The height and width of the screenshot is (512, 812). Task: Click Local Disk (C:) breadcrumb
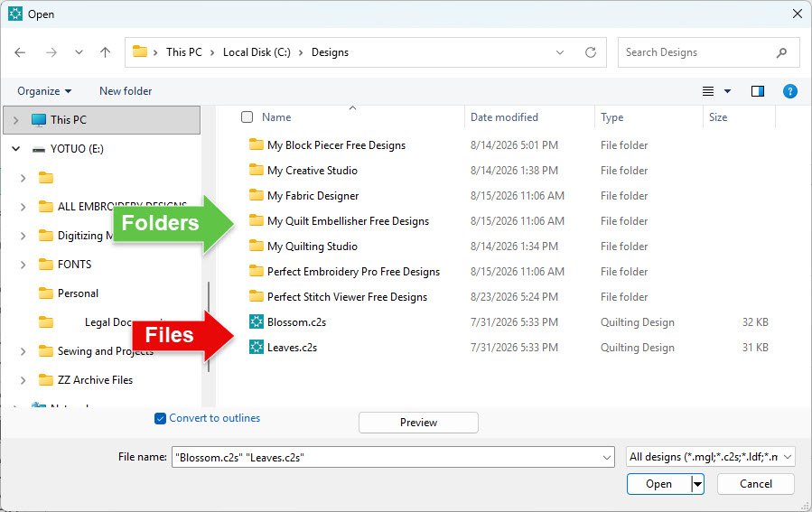coord(257,52)
